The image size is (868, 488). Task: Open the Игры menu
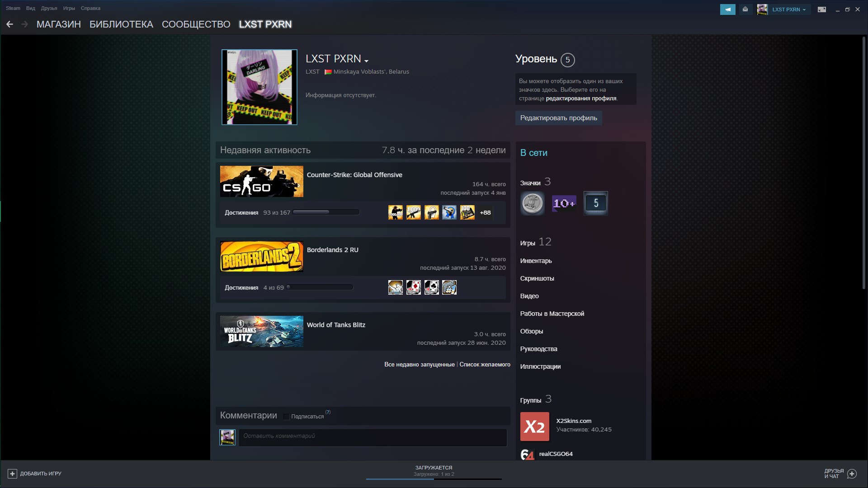point(69,8)
